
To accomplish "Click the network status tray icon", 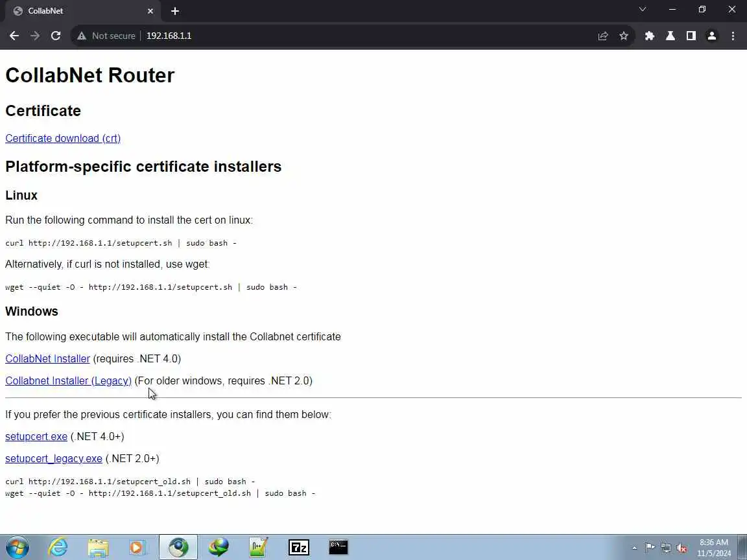I will (666, 548).
